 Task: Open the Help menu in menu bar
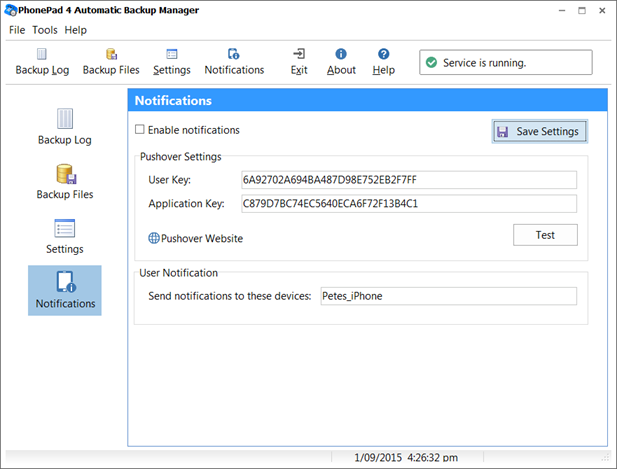[76, 30]
